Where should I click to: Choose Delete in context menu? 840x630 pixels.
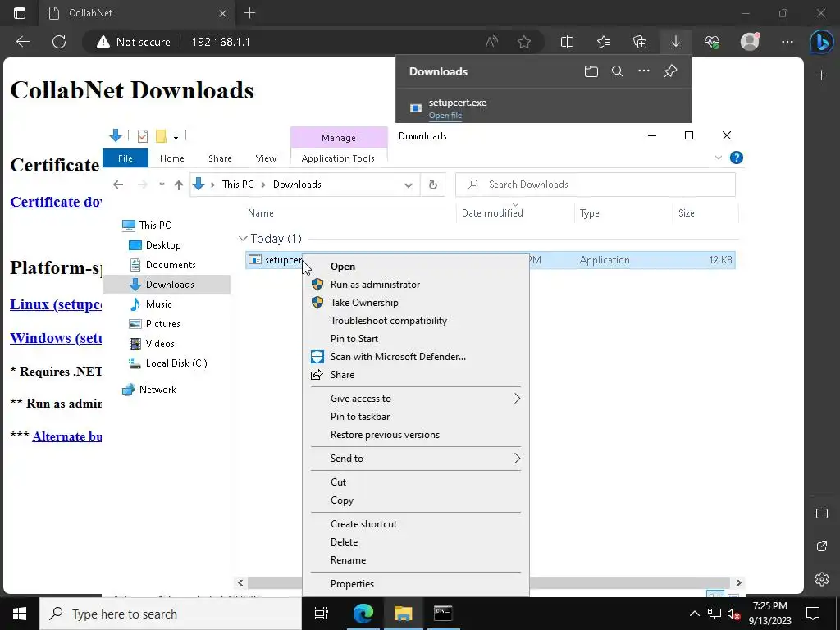tap(416, 542)
